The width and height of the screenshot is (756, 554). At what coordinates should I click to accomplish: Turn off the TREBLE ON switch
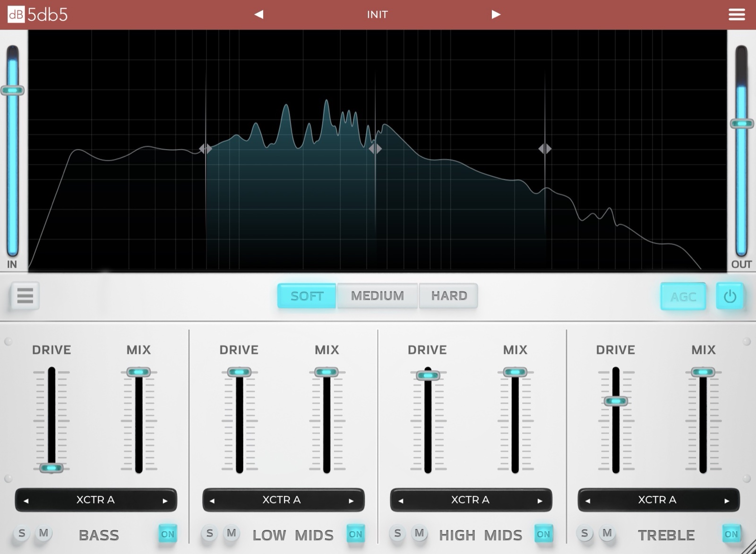coord(731,534)
